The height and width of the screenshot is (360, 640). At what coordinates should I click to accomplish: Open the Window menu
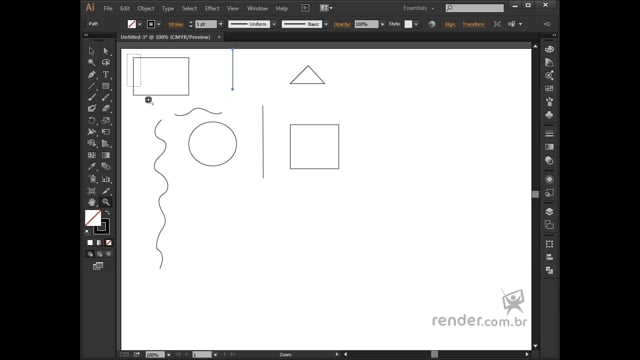click(257, 8)
